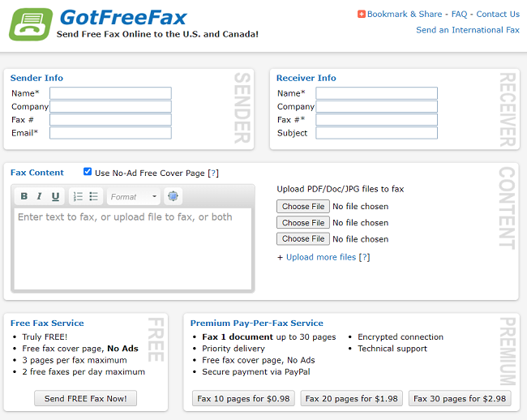Click the Free Fax Service heading
The width and height of the screenshot is (527, 420).
(47, 324)
